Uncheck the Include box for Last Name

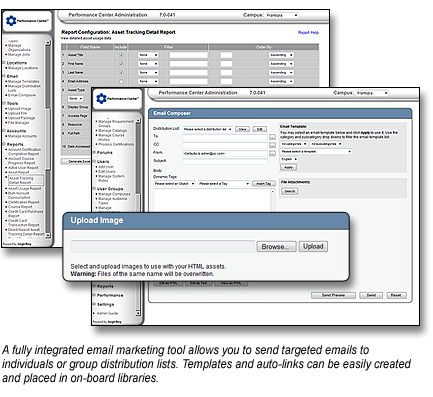pyautogui.click(x=121, y=72)
